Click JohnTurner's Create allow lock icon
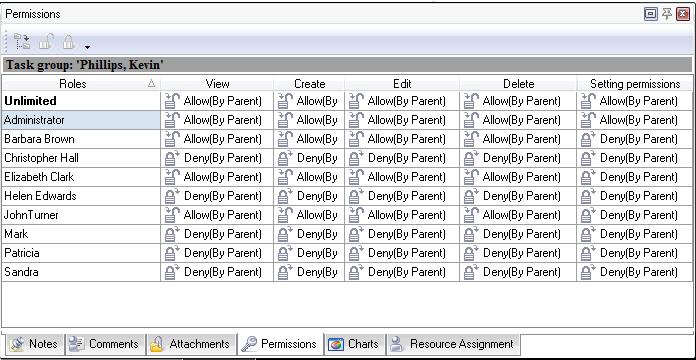Screen dimensions: 696x360 click(285, 215)
